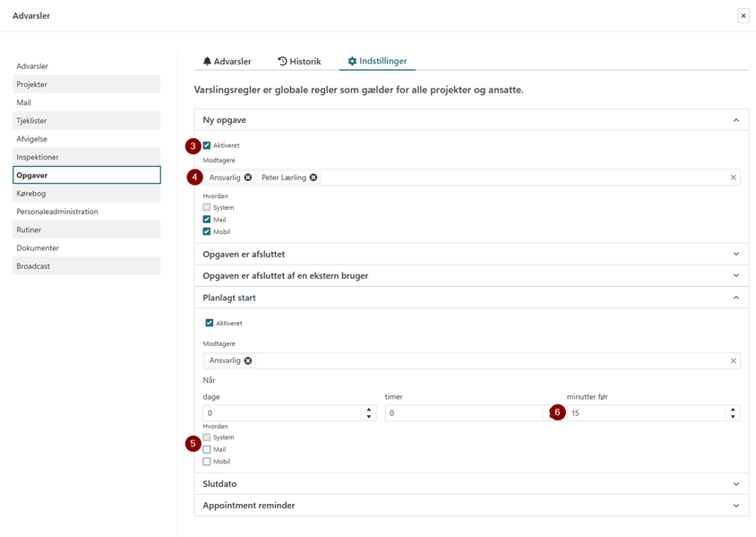Select Kørebog in the left sidebar
This screenshot has height=537, width=756.
pyautogui.click(x=86, y=194)
